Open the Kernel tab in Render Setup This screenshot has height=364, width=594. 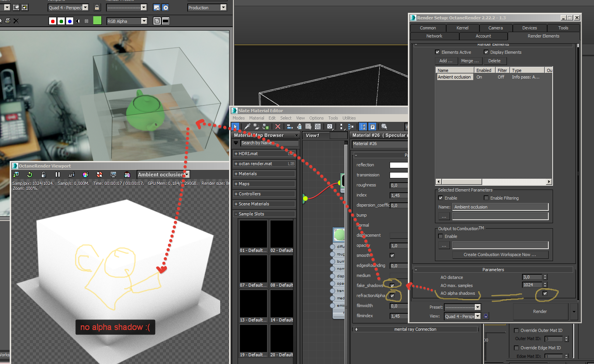pyautogui.click(x=462, y=28)
